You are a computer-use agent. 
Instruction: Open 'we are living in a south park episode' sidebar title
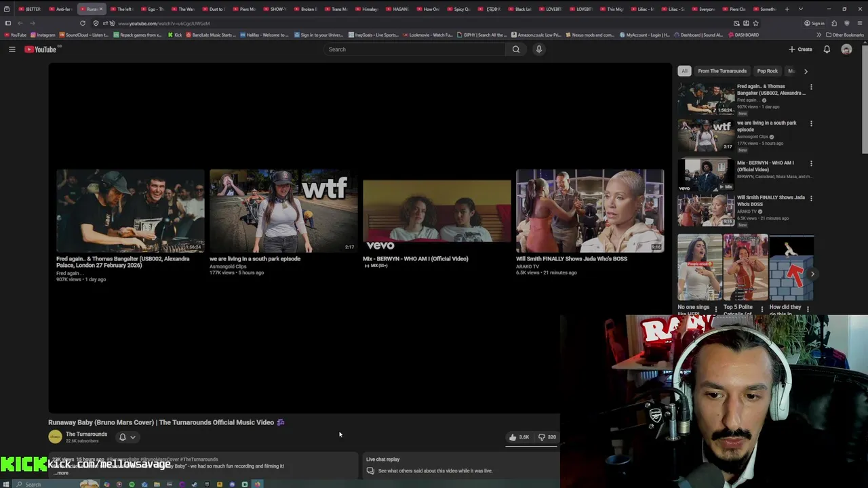click(767, 126)
